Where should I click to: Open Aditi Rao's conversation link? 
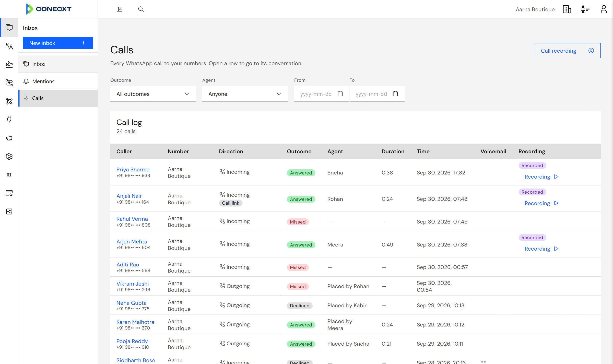[128, 265]
